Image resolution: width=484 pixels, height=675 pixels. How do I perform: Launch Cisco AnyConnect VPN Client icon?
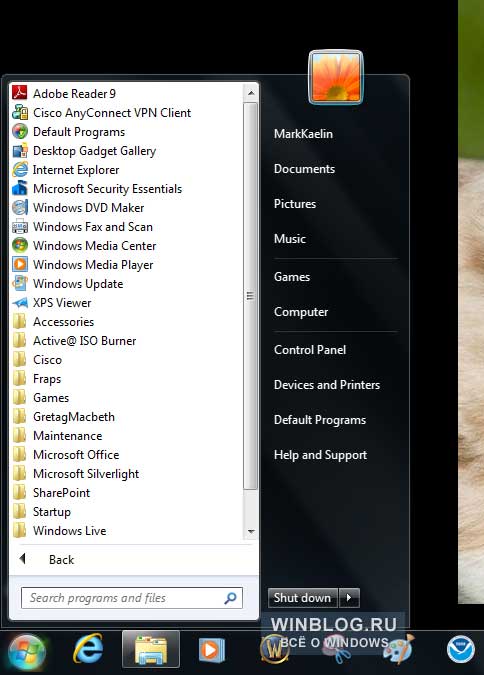point(20,112)
